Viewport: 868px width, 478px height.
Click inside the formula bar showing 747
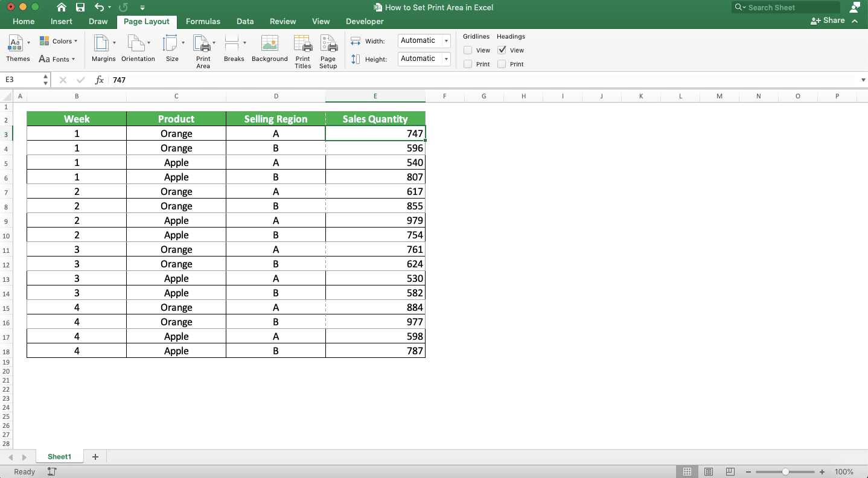click(x=483, y=80)
